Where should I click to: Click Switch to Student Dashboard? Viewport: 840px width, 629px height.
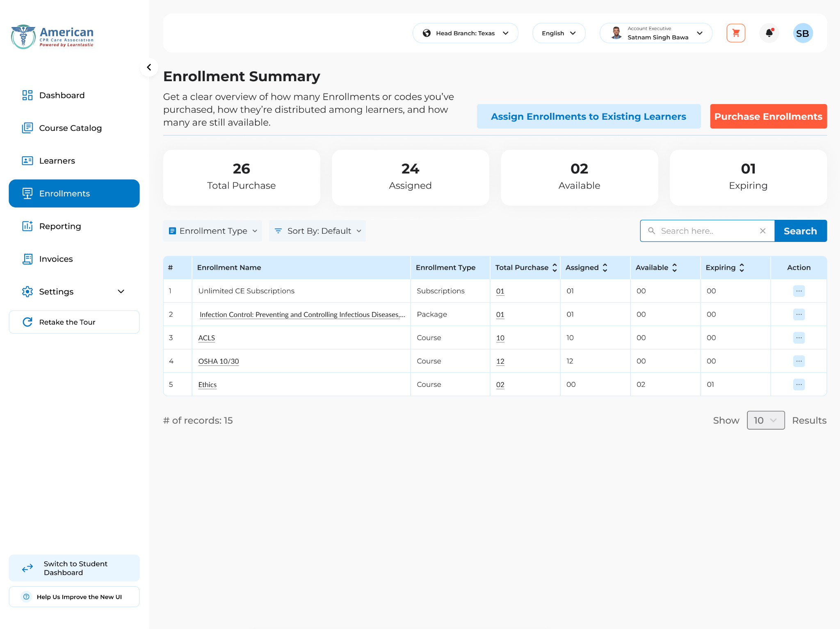pos(74,568)
